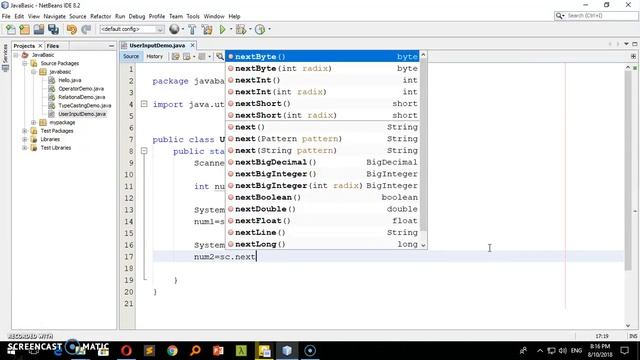
Task: Open the Tools menu
Action: (x=193, y=16)
